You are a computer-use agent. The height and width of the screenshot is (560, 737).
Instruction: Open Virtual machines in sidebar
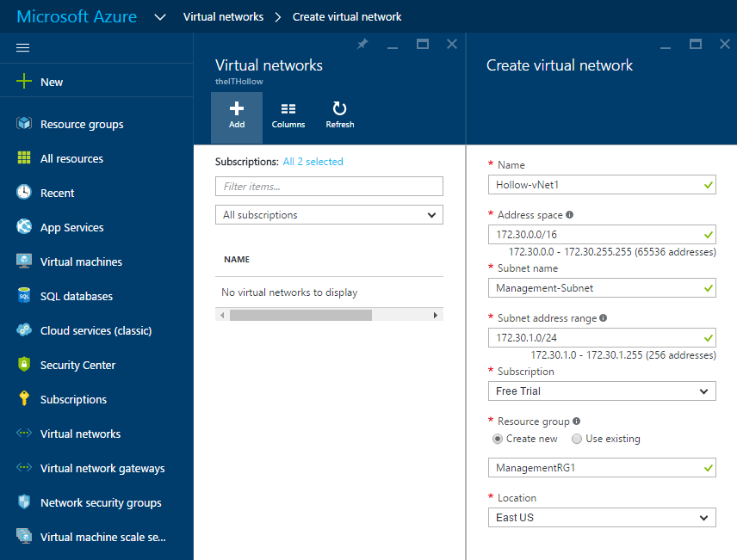[x=81, y=262]
